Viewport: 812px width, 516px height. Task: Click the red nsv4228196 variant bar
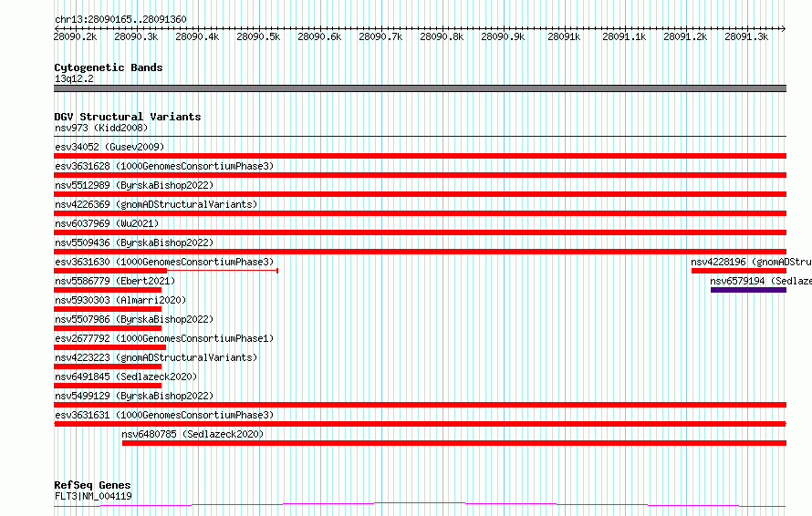pos(739,271)
